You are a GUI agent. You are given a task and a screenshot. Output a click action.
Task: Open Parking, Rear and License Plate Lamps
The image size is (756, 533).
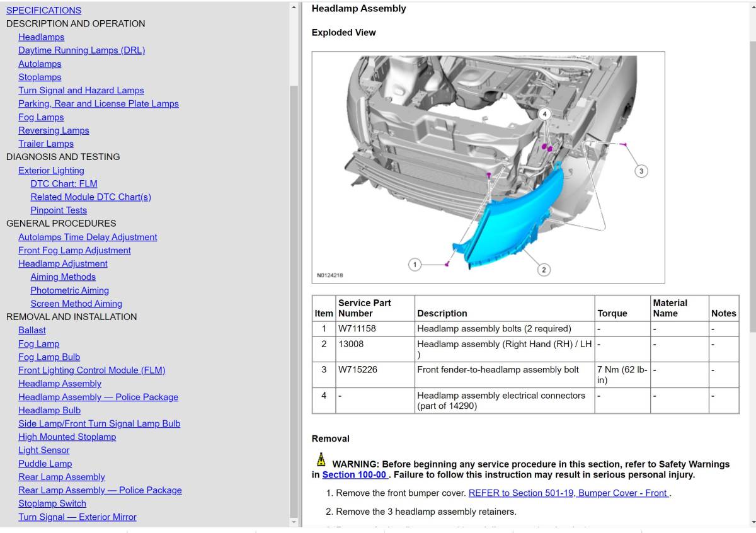(x=98, y=103)
